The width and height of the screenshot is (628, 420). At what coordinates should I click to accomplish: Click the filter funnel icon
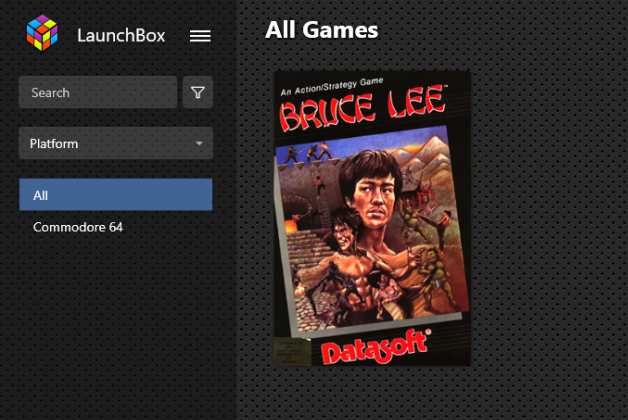click(198, 92)
